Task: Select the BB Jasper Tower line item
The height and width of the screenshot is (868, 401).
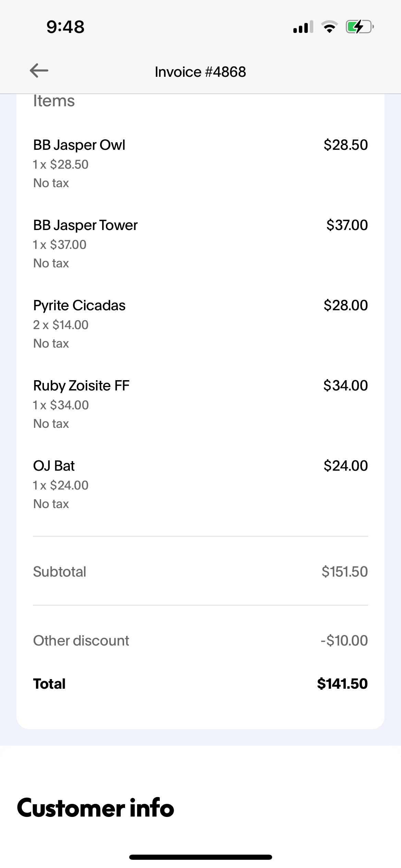Action: click(200, 244)
